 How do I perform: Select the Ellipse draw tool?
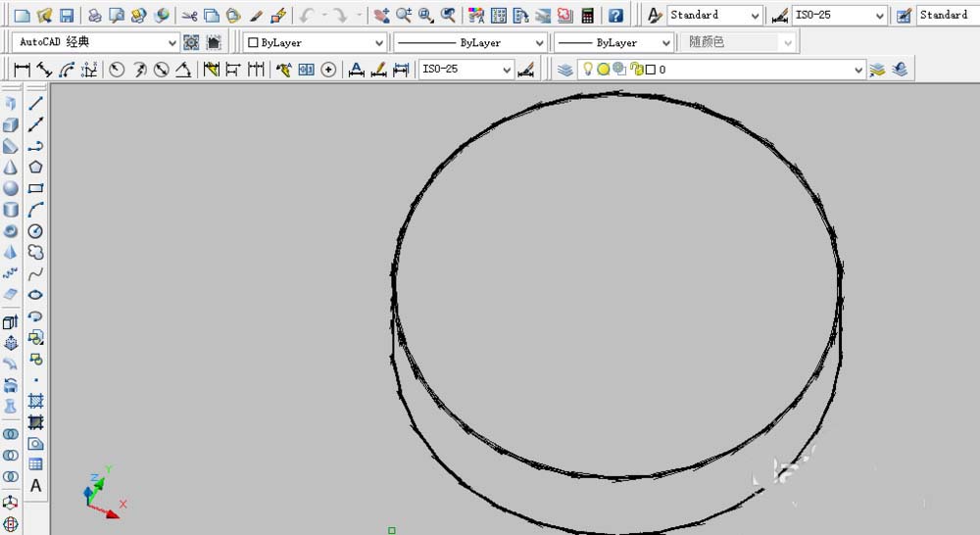point(35,295)
